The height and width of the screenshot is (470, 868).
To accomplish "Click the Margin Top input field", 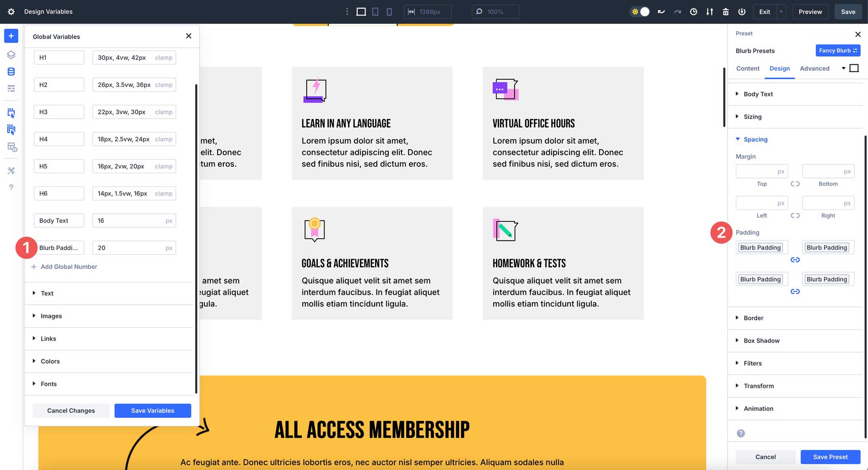I will click(x=762, y=171).
